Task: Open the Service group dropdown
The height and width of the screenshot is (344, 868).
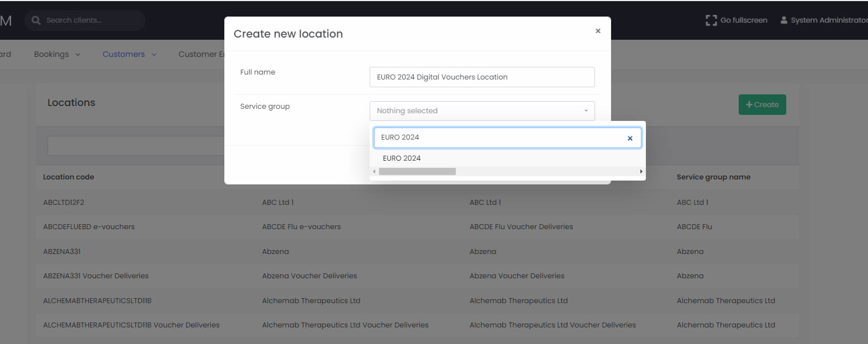Action: pyautogui.click(x=482, y=111)
